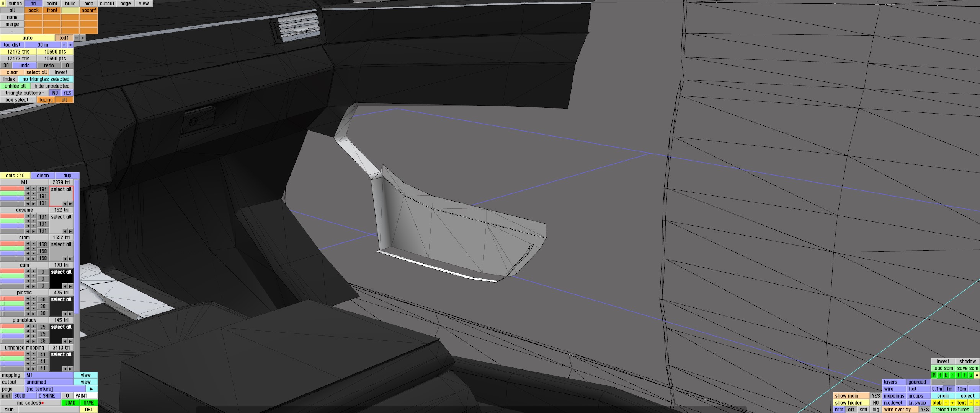Open the cutout 'unnamed' name field

[49, 382]
